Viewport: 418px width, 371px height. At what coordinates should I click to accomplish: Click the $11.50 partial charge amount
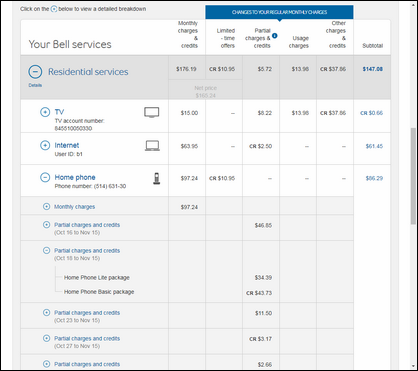click(263, 313)
